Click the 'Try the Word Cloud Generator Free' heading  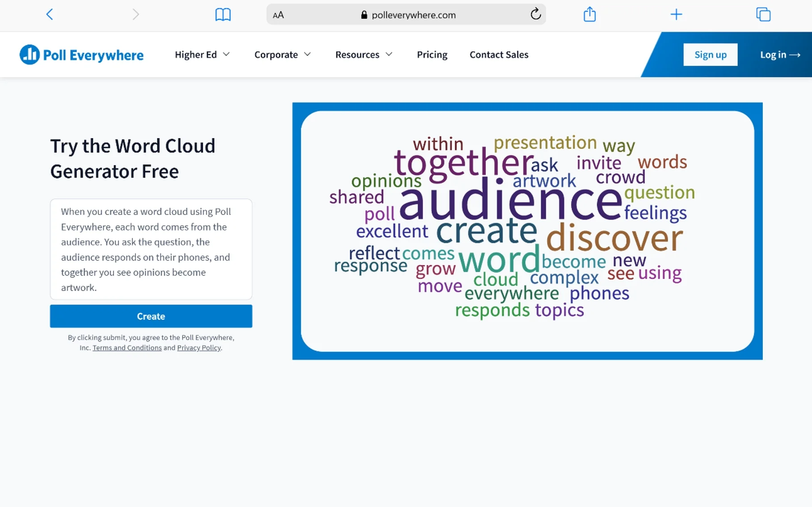point(132,159)
